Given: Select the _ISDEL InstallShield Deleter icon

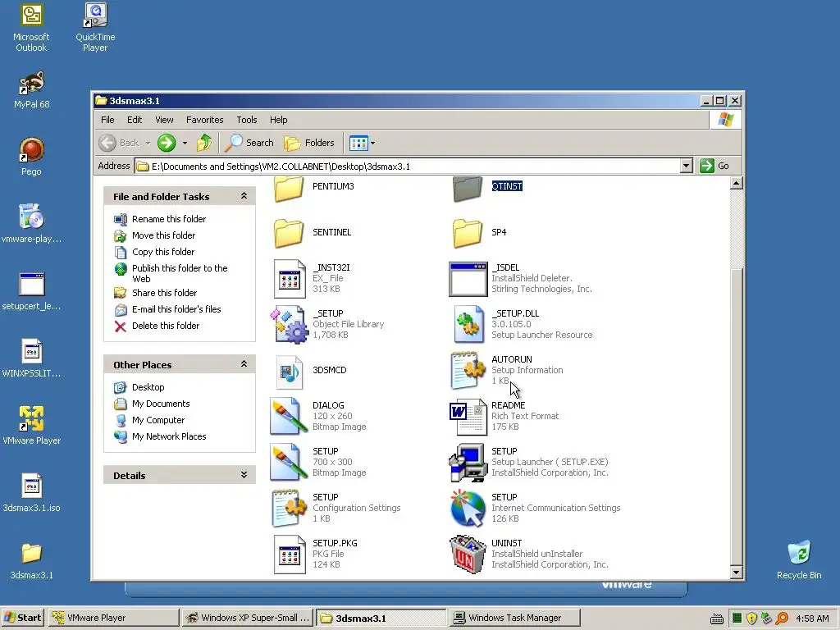Looking at the screenshot, I should pos(468,279).
